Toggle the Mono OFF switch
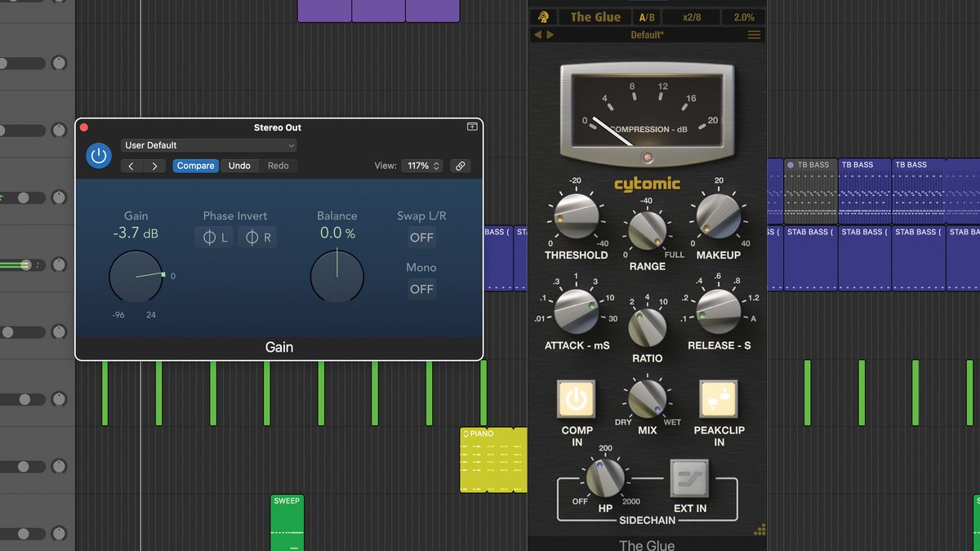The image size is (980, 551). point(421,289)
